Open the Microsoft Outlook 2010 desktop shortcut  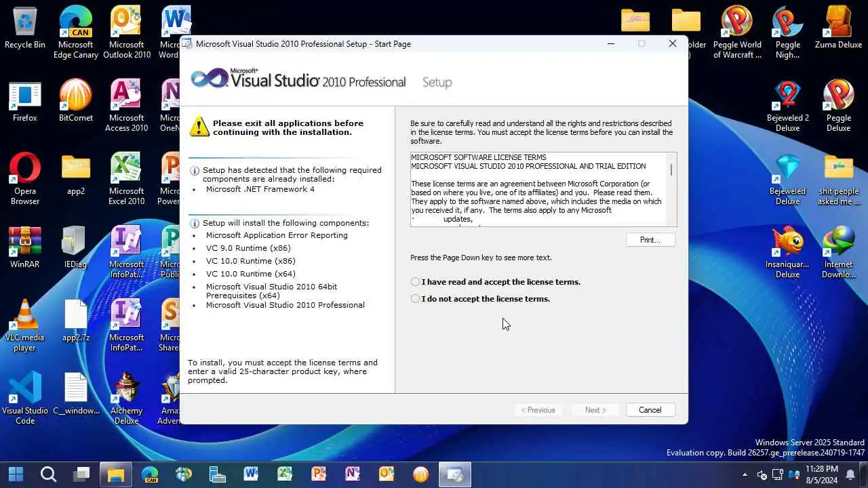click(x=127, y=33)
